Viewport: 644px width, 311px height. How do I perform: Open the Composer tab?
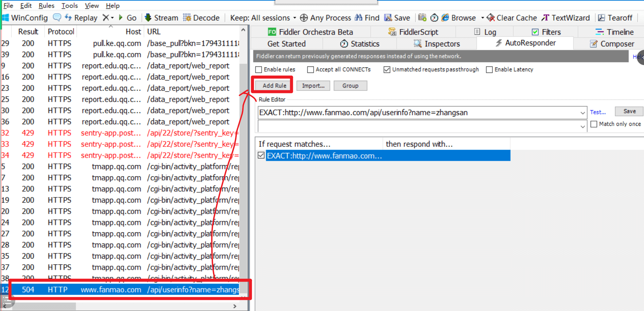(x=612, y=44)
